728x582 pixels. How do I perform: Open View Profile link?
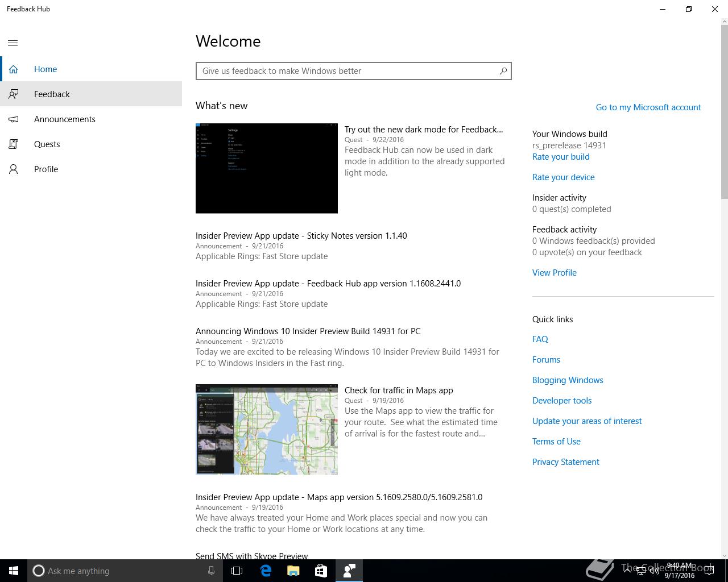555,273
